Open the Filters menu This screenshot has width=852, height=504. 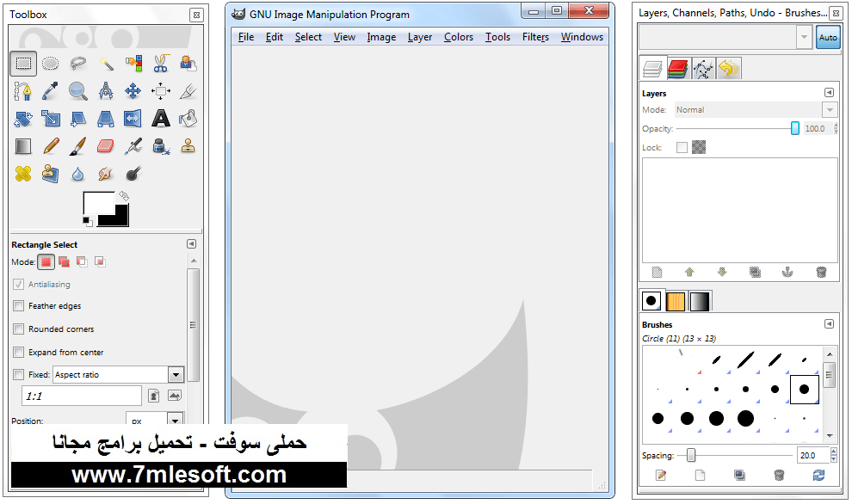(x=536, y=37)
